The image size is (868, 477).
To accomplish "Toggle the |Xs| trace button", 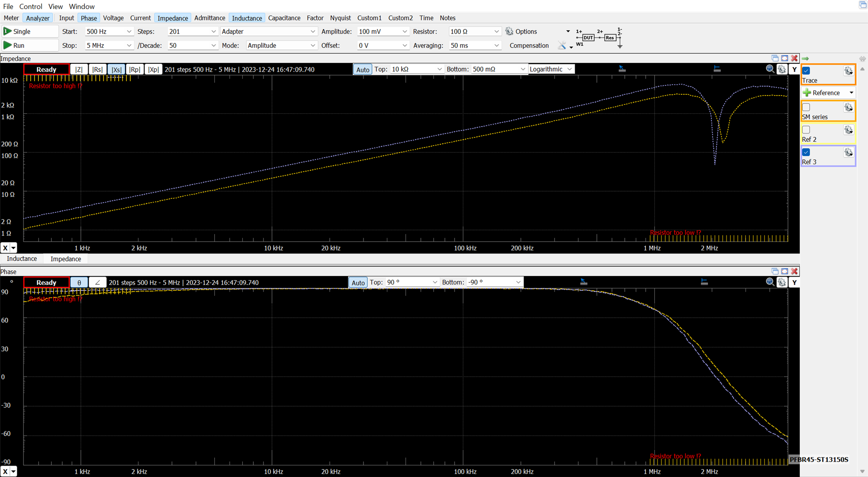I will [116, 69].
